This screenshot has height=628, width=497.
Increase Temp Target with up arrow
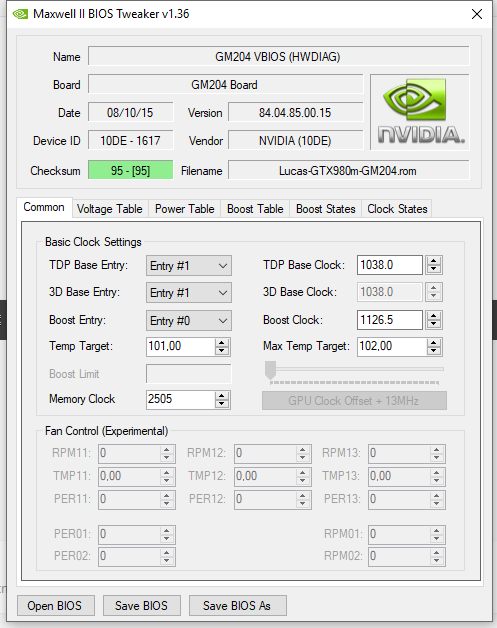pyautogui.click(x=222, y=342)
